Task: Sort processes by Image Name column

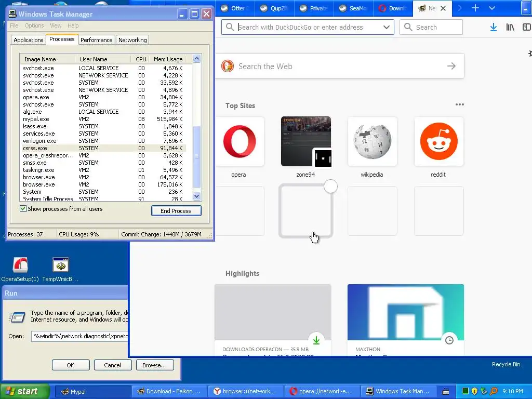Action: 47,59
